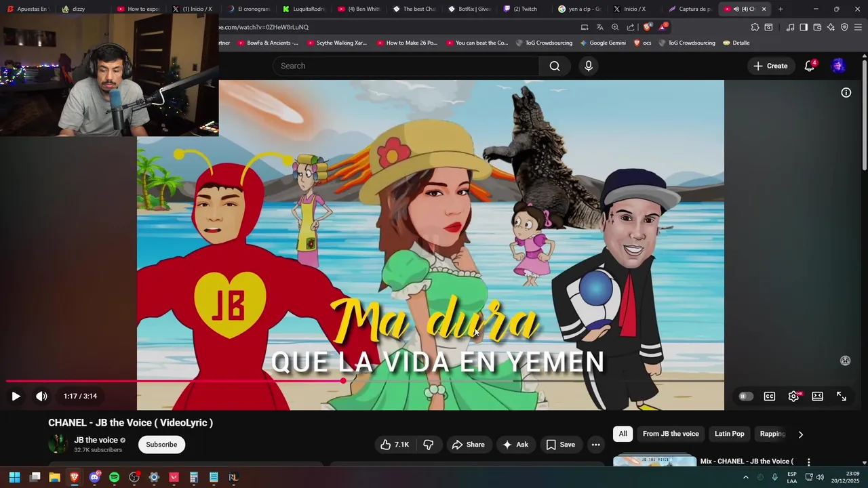Open the JB the voice channel name link
Screen dimensions: 868x488
[96, 440]
